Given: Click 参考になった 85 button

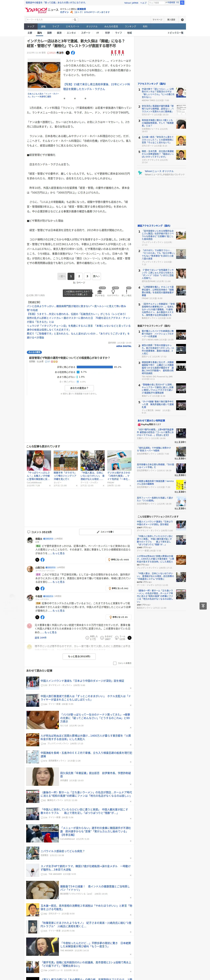Looking at the screenshot, I should pyautogui.click(x=119, y=617).
